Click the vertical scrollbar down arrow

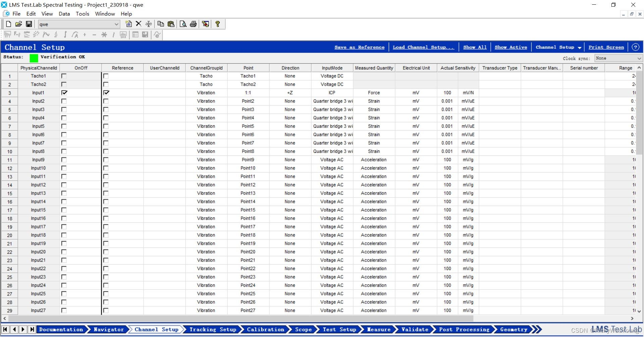pos(639,311)
